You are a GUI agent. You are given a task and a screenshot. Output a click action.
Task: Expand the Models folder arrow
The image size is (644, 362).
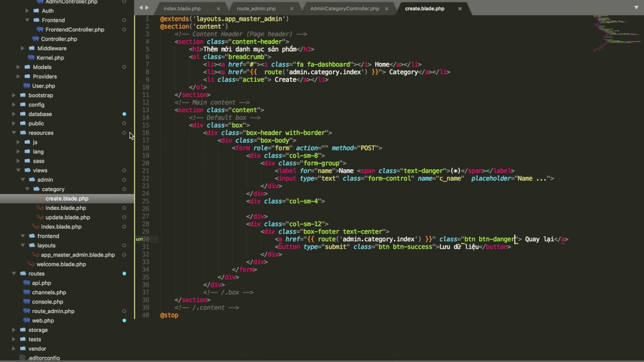pyautogui.click(x=18, y=67)
